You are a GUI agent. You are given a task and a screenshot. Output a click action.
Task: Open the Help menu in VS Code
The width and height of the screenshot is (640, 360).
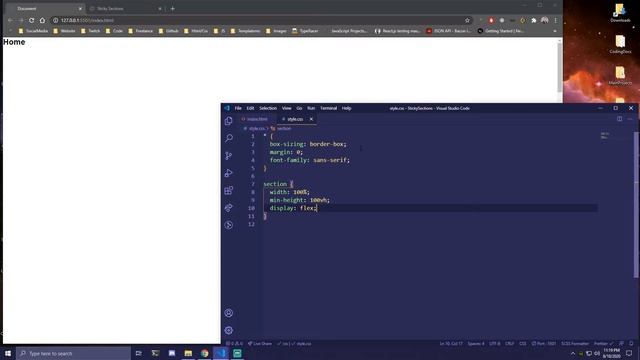point(347,108)
